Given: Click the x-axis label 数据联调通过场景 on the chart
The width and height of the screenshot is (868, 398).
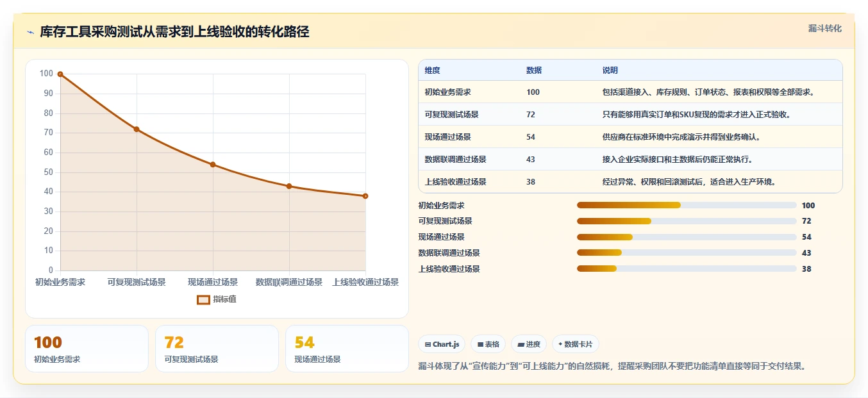Looking at the screenshot, I should pos(289,282).
